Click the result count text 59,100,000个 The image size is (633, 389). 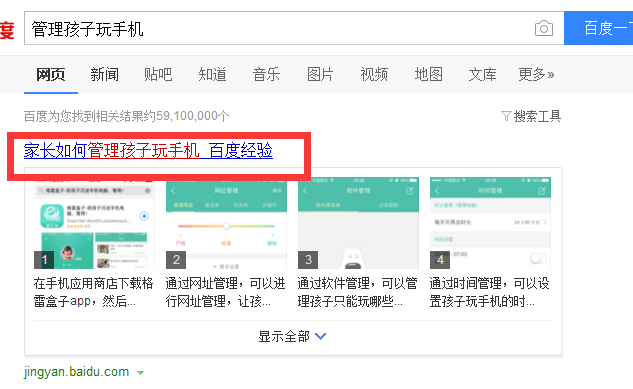[x=193, y=116]
